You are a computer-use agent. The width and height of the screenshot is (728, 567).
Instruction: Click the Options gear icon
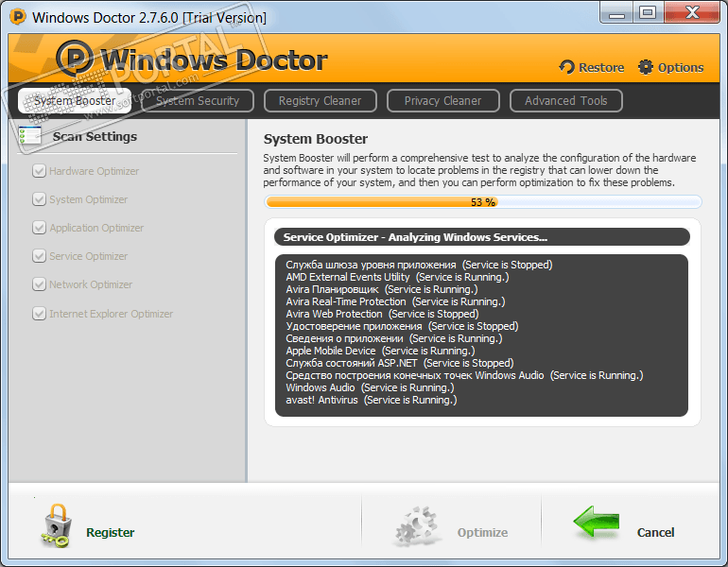point(646,67)
